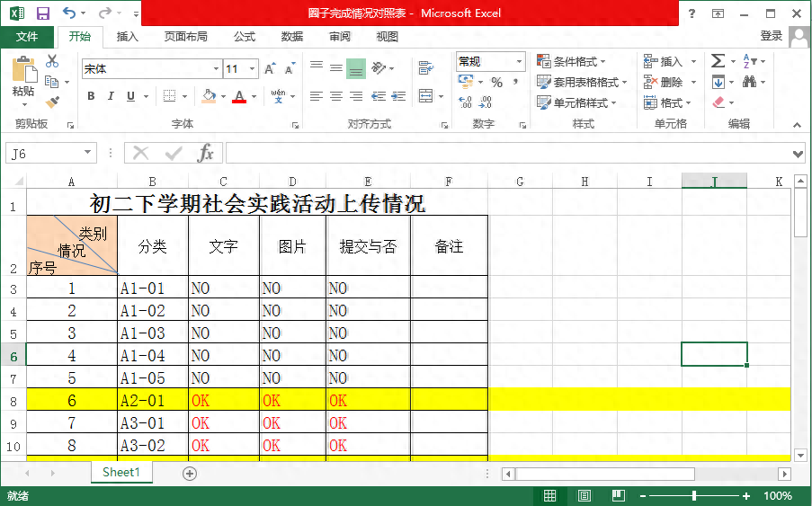The width and height of the screenshot is (812, 506).
Task: Open Excel Help question mark
Action: pyautogui.click(x=692, y=13)
